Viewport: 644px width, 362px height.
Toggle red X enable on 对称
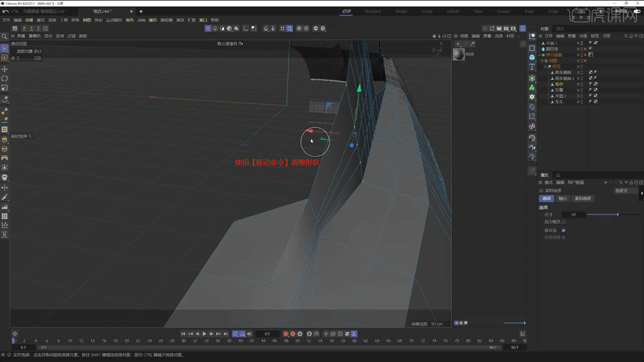585,61
